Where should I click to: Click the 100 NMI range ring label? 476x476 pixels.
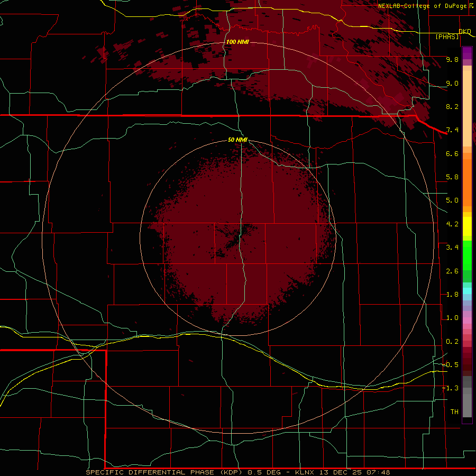[237, 42]
